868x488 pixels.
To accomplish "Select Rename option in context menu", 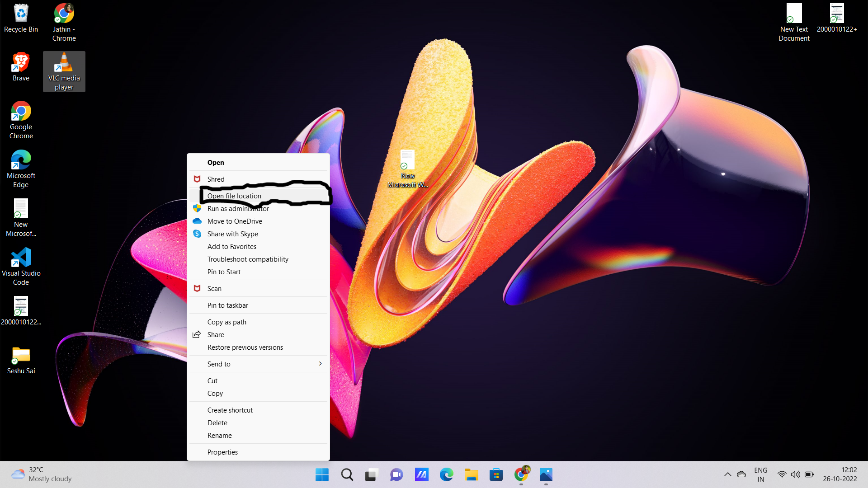I will (219, 435).
